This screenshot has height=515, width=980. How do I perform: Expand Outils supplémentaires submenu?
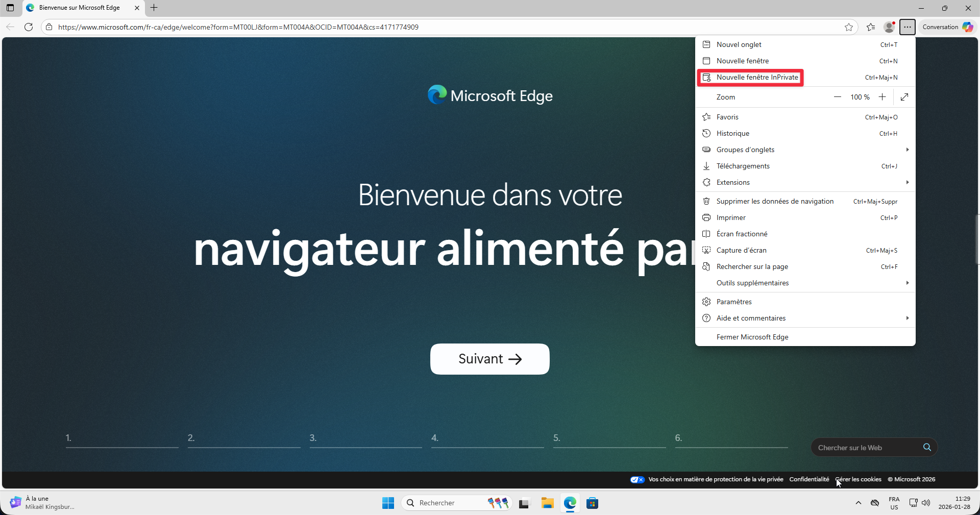[x=805, y=283]
